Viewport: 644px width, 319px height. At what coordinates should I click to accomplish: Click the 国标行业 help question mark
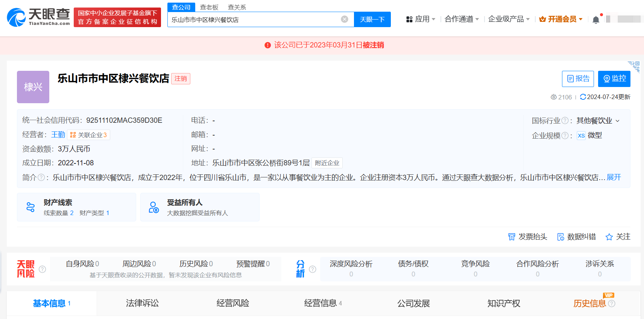point(565,121)
